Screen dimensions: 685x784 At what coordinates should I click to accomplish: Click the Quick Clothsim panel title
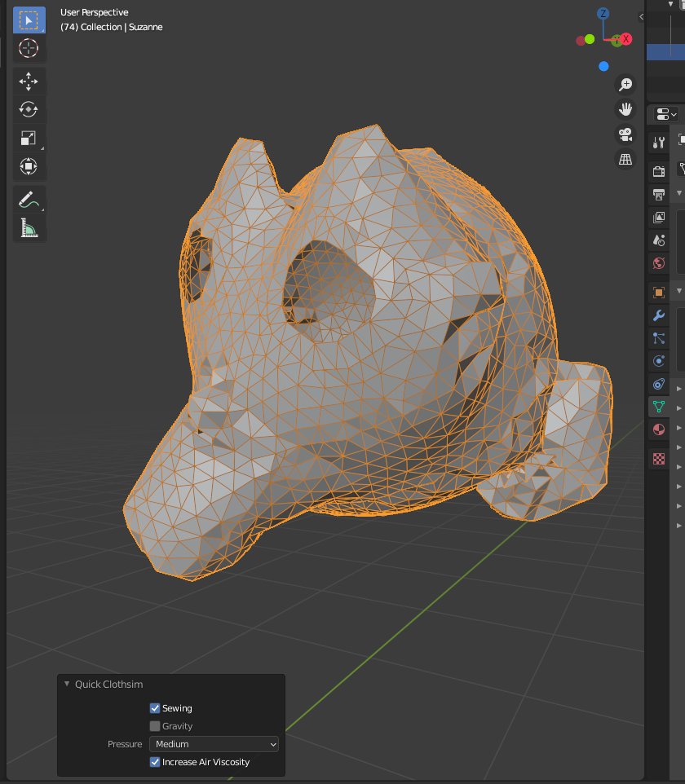click(x=108, y=684)
